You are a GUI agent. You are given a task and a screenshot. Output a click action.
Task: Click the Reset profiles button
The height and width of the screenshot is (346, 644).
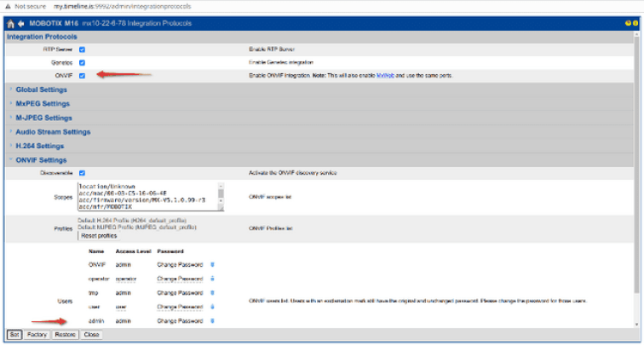(97, 235)
